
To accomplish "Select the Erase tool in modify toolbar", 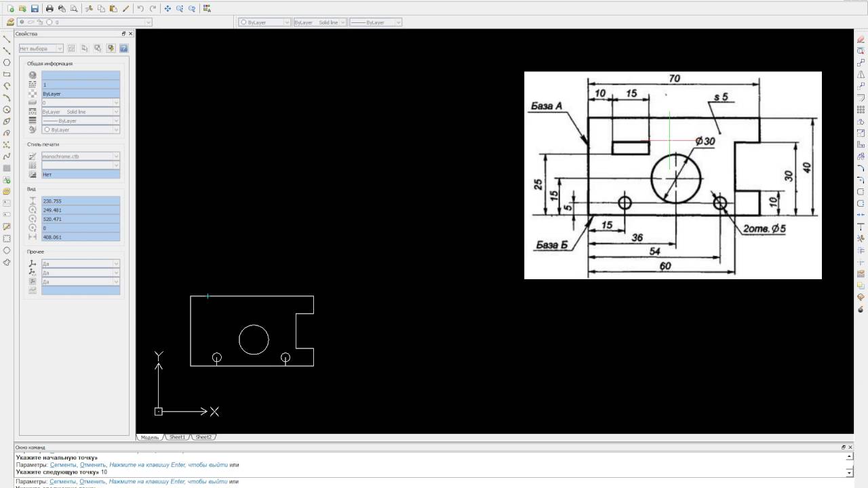I will pyautogui.click(x=861, y=39).
